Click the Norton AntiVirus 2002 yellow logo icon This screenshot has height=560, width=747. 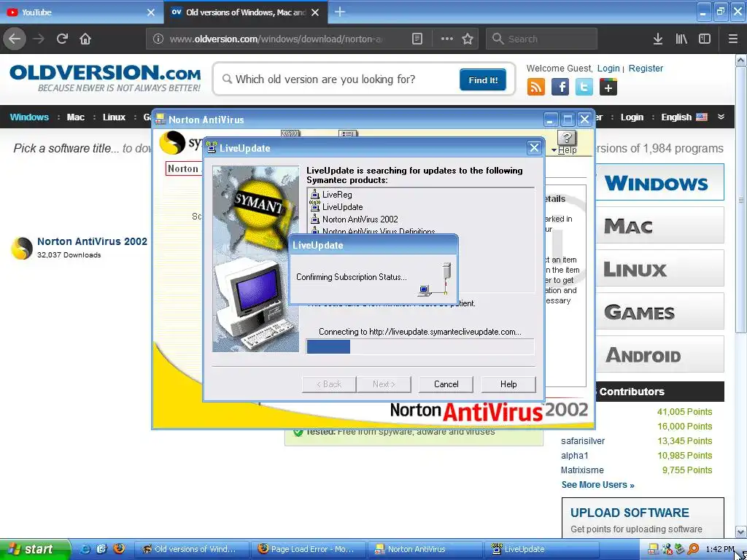click(21, 248)
